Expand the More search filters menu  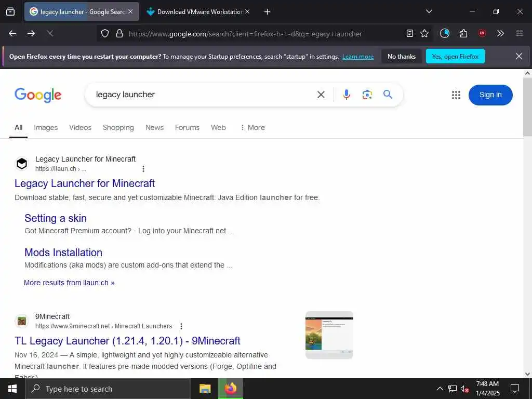coord(252,128)
